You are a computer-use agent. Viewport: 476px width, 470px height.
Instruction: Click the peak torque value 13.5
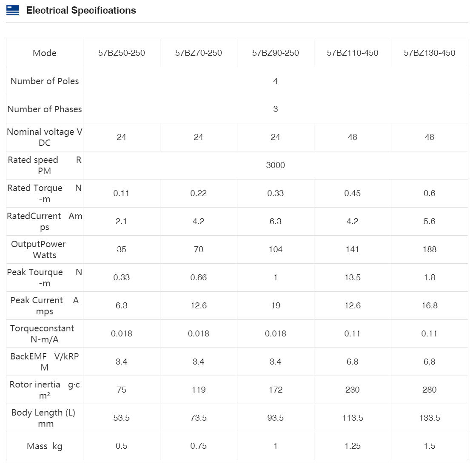click(x=353, y=278)
